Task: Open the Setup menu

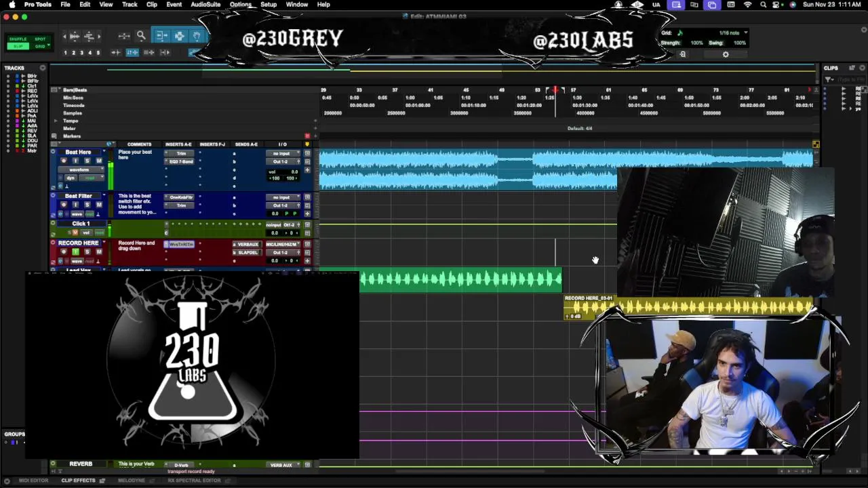Action: click(269, 5)
